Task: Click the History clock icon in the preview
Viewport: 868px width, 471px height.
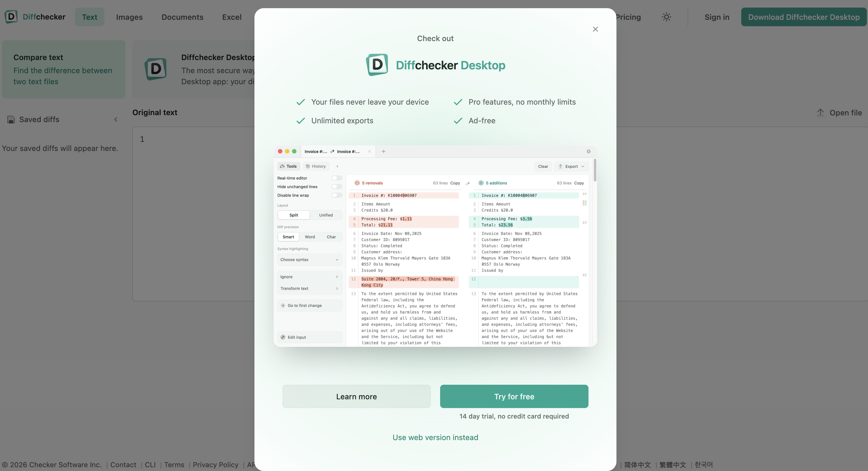Action: pos(307,166)
